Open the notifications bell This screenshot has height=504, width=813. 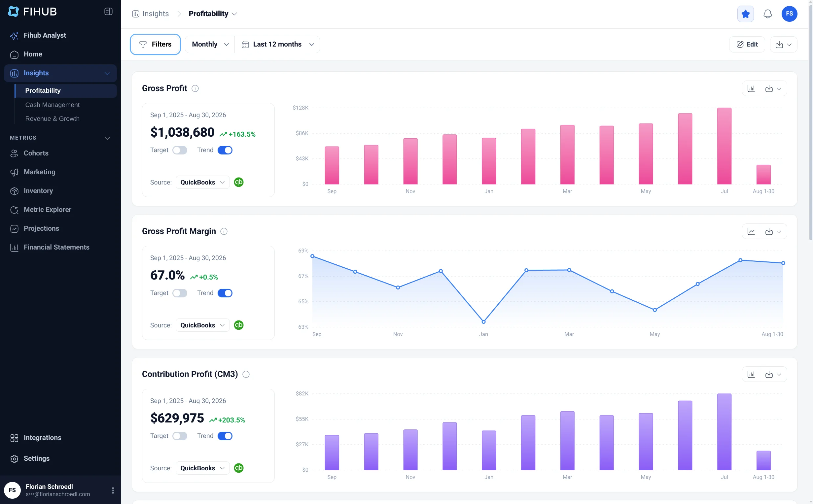[768, 14]
